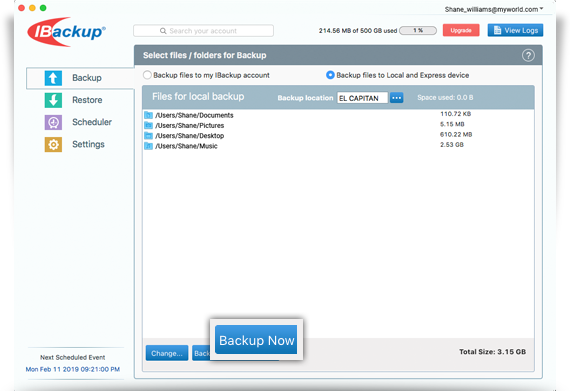This screenshot has height=391, width=570.
Task: Click the green Restore download arrow icon
Action: [x=53, y=100]
